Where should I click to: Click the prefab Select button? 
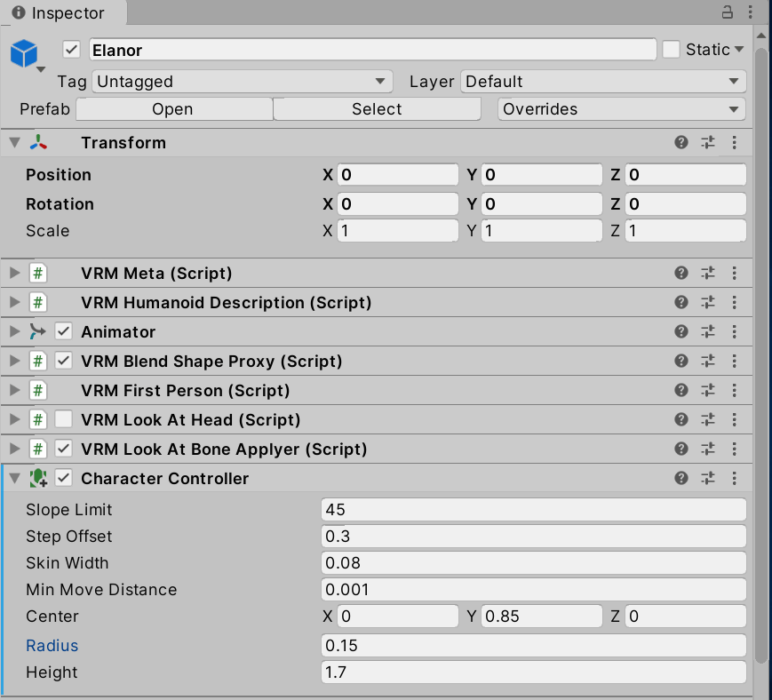[x=377, y=109]
